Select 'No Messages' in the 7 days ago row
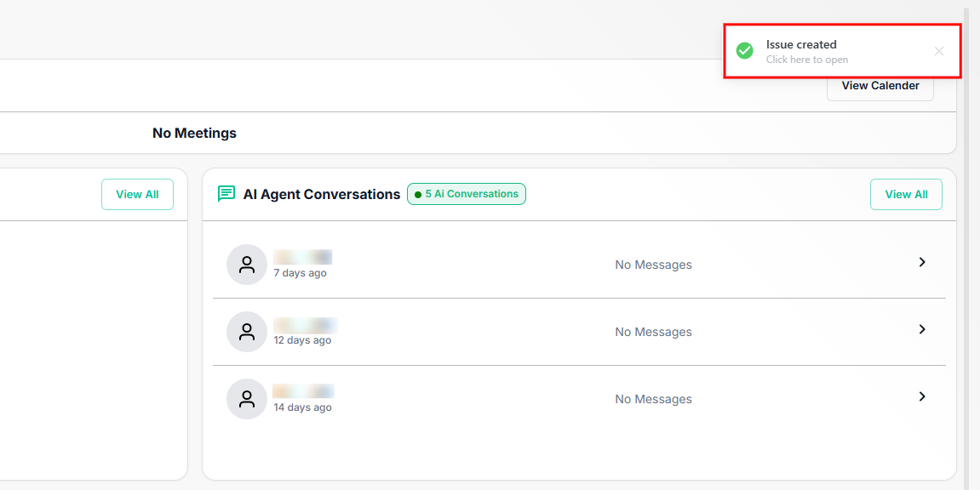 coord(653,265)
